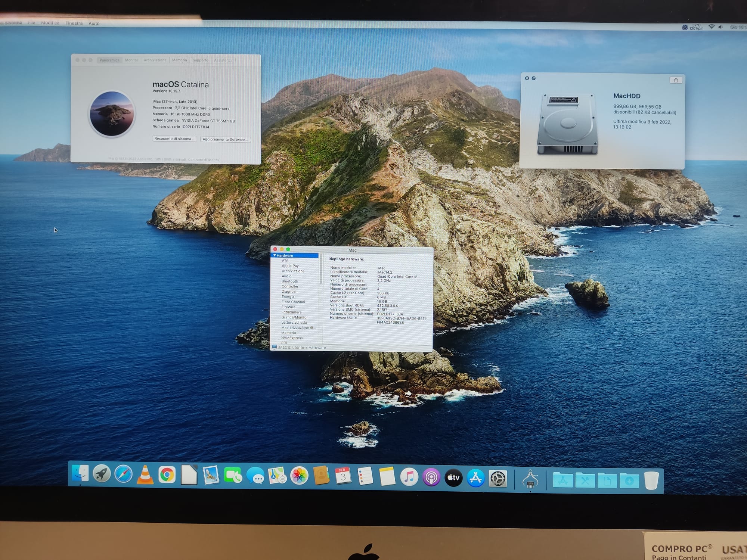Viewport: 747px width, 560px height.
Task: Select Energia in hardware sidebar
Action: pyautogui.click(x=288, y=297)
